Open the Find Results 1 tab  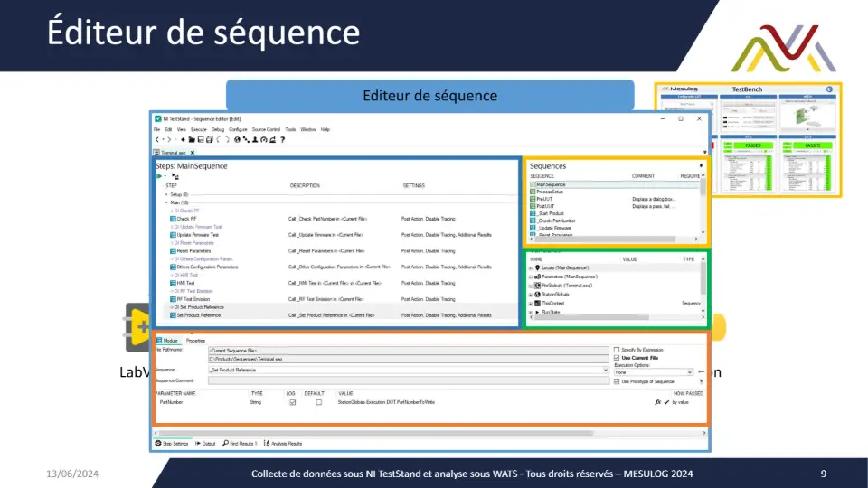pyautogui.click(x=241, y=444)
